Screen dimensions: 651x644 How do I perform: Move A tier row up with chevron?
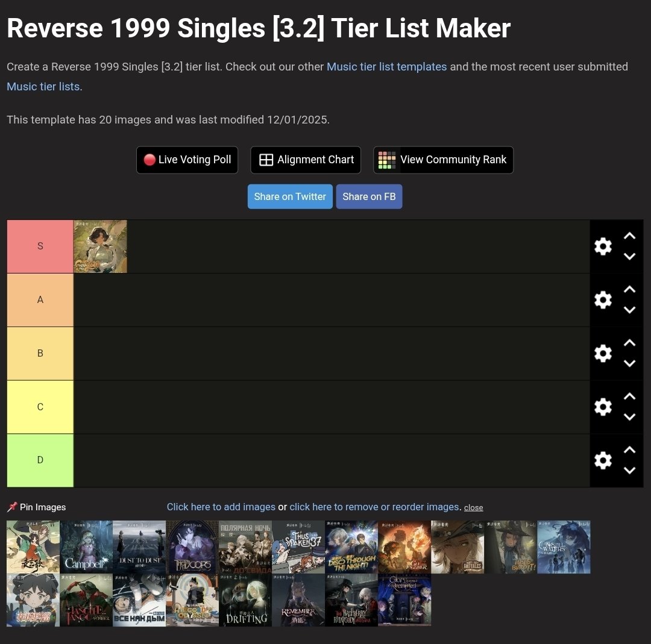629,289
